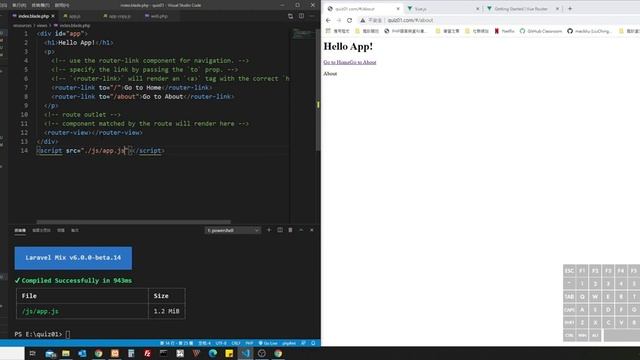Viewport: 640px width, 360px height.
Task: Switch to the web.php editor tab
Action: click(x=159, y=16)
